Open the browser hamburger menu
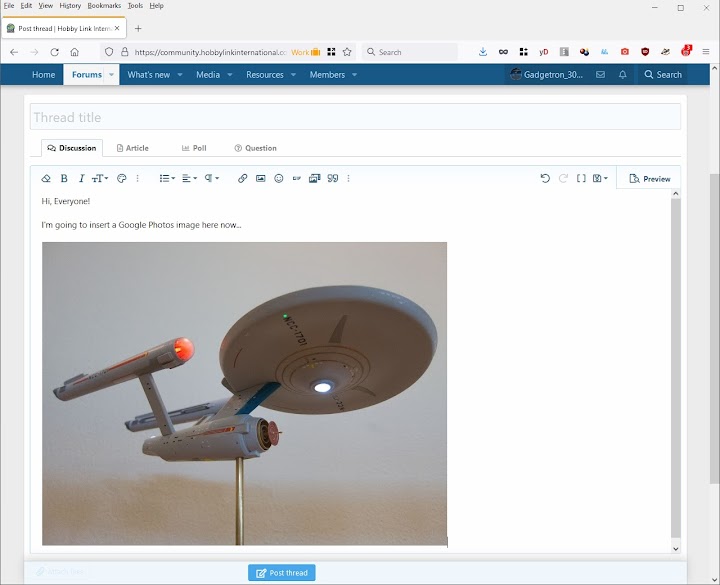 (x=706, y=52)
